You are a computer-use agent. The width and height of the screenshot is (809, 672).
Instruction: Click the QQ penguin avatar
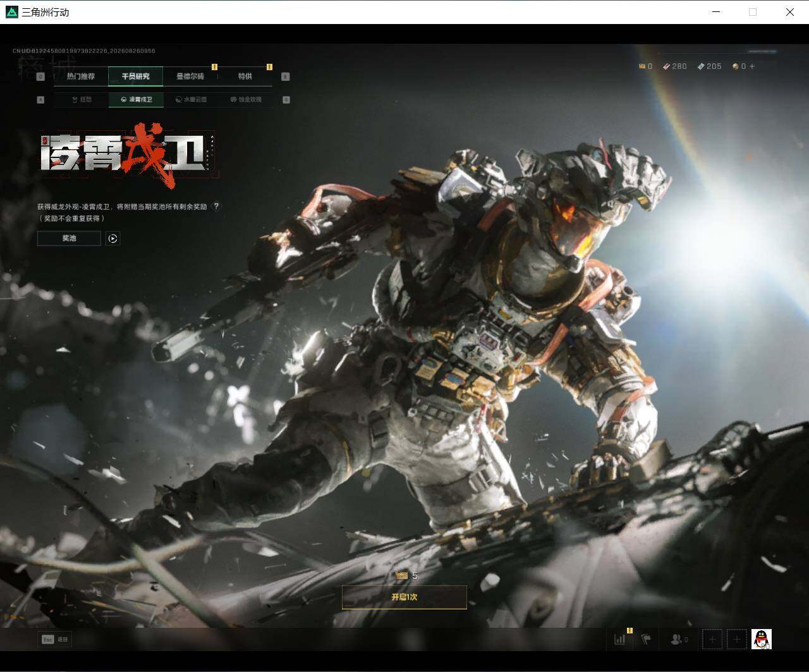pos(762,639)
